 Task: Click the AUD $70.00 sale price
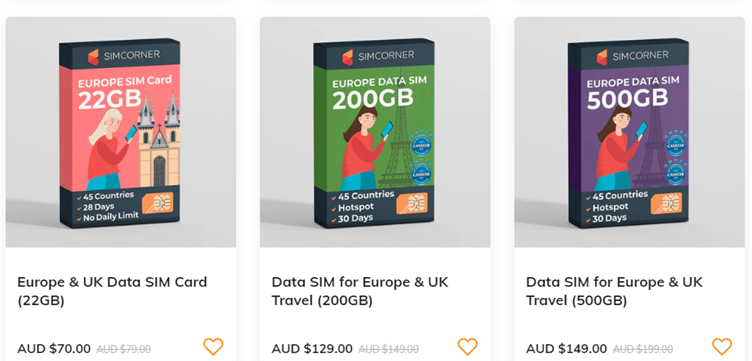click(54, 349)
